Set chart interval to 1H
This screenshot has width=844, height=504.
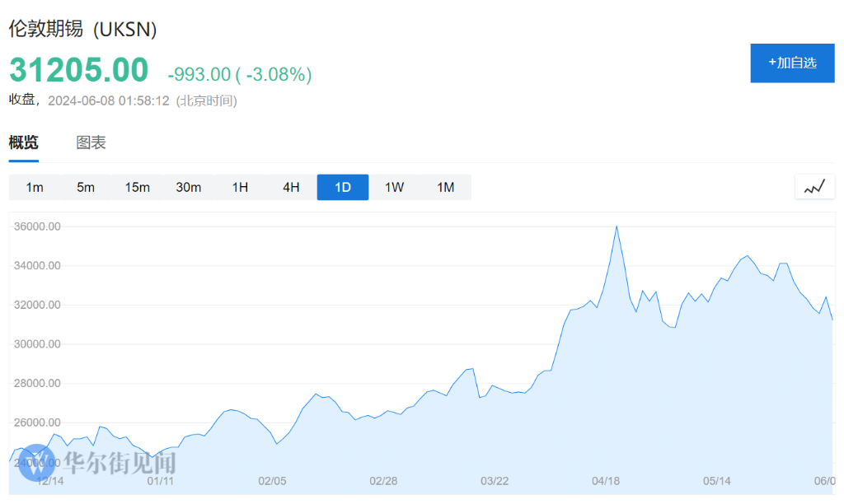point(240,187)
